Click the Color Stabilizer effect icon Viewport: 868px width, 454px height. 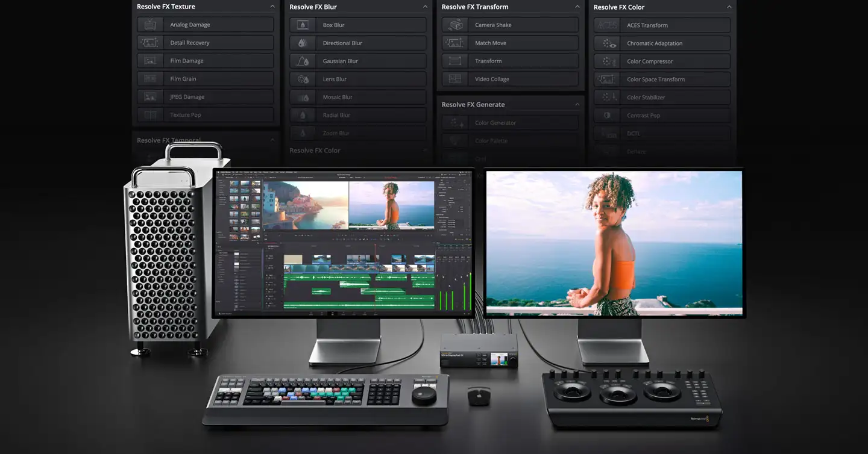coord(609,98)
